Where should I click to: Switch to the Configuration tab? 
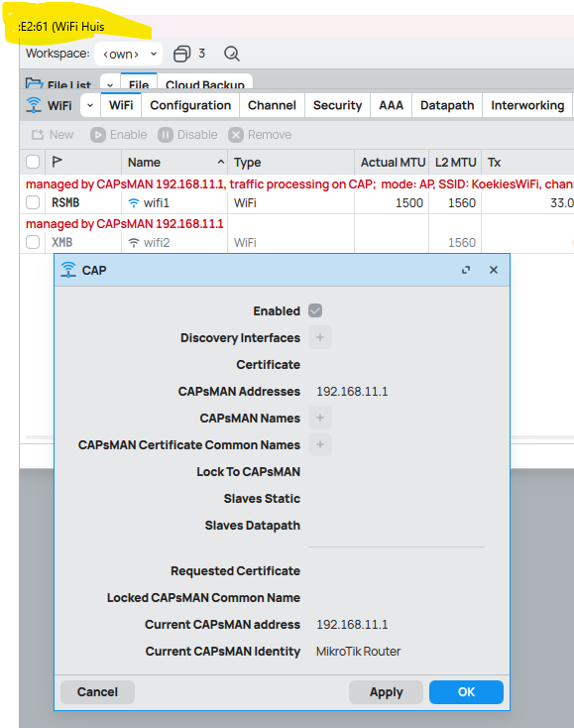[x=190, y=105]
